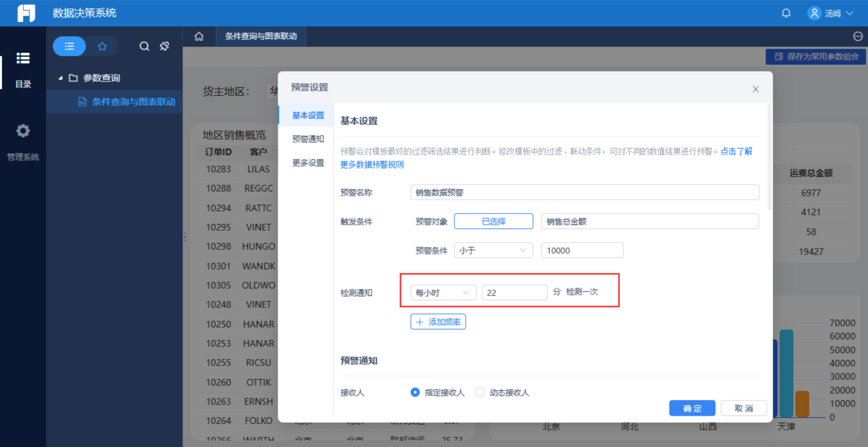Select the 动态接收人 radio button
868x447 pixels.
pos(480,393)
